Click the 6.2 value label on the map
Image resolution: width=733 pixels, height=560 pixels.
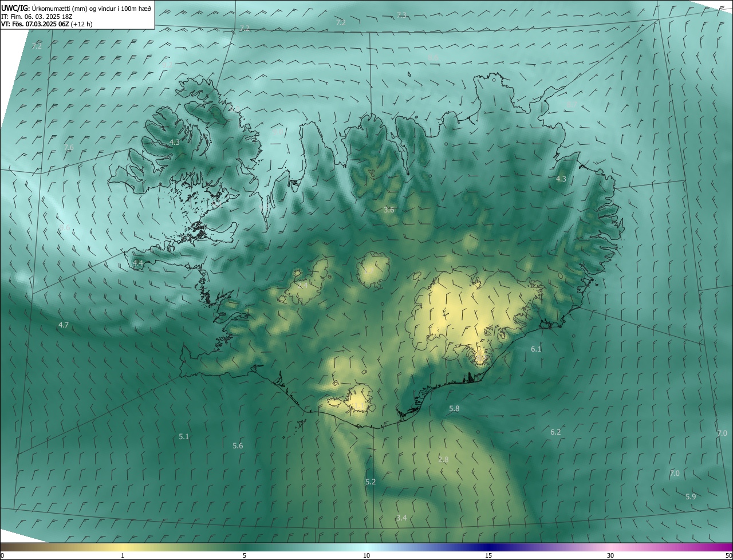click(x=555, y=432)
